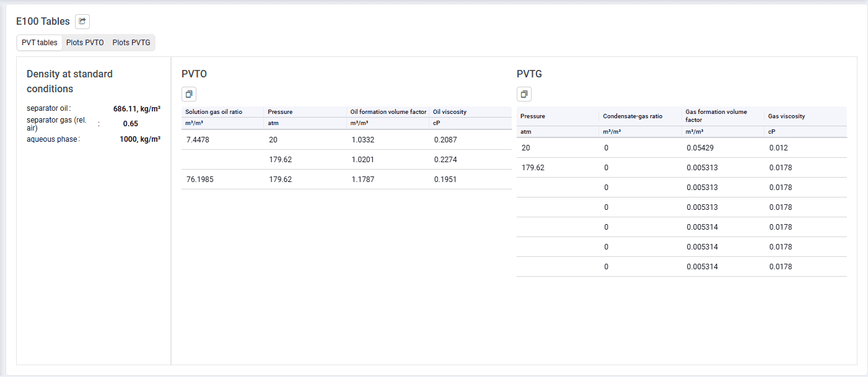Click the 7.4478 solution gas oil ratio cell
The width and height of the screenshot is (868, 377).
pyautogui.click(x=198, y=140)
